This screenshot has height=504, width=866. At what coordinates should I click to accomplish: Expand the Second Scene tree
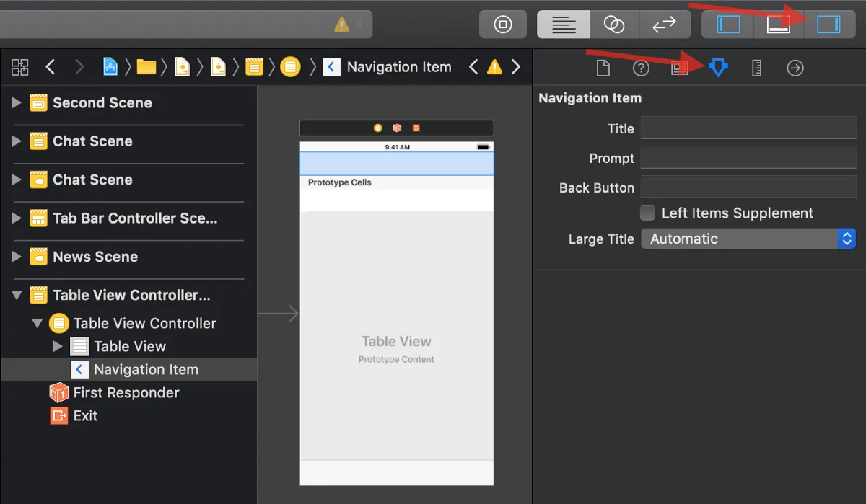(x=17, y=103)
